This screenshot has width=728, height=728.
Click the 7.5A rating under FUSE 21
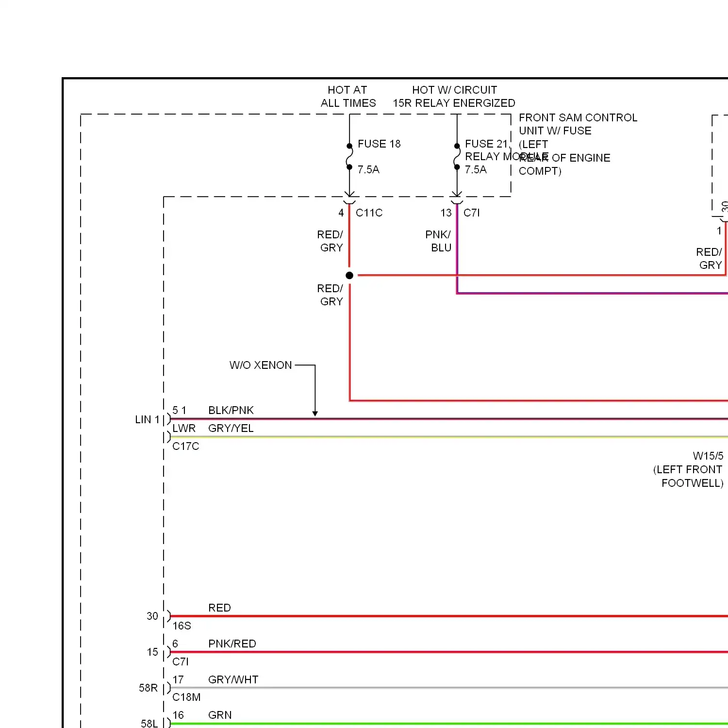[x=476, y=169]
